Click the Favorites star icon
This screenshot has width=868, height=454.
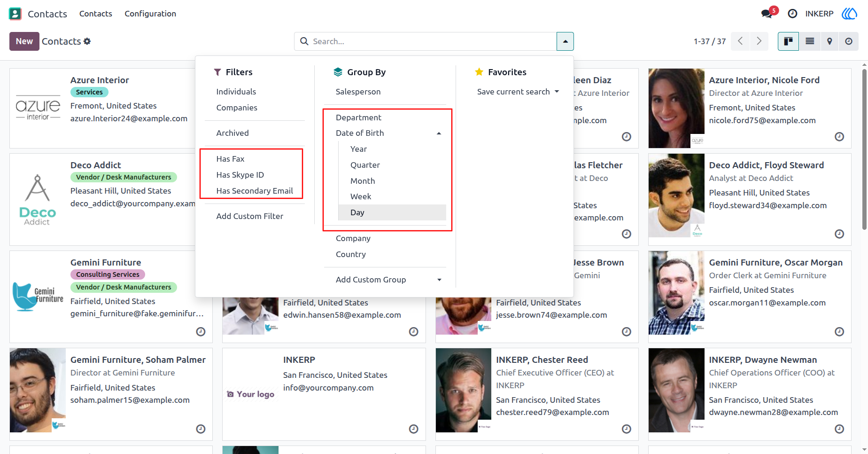[x=479, y=72]
